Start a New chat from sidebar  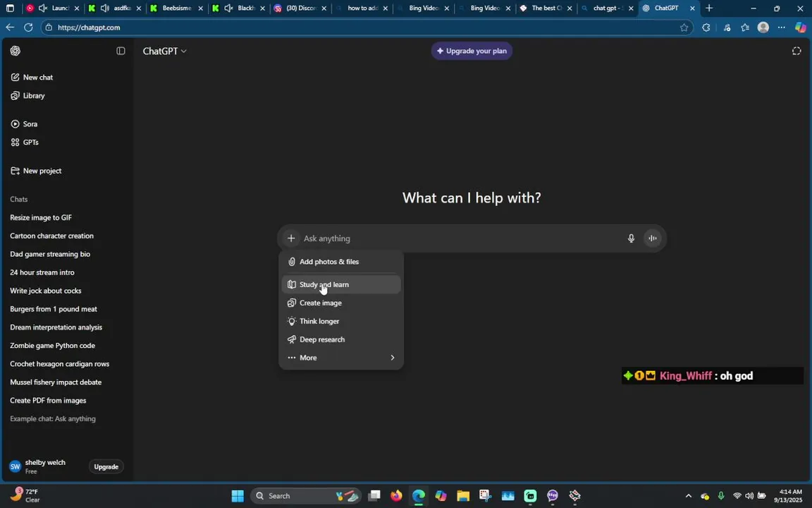(x=32, y=77)
